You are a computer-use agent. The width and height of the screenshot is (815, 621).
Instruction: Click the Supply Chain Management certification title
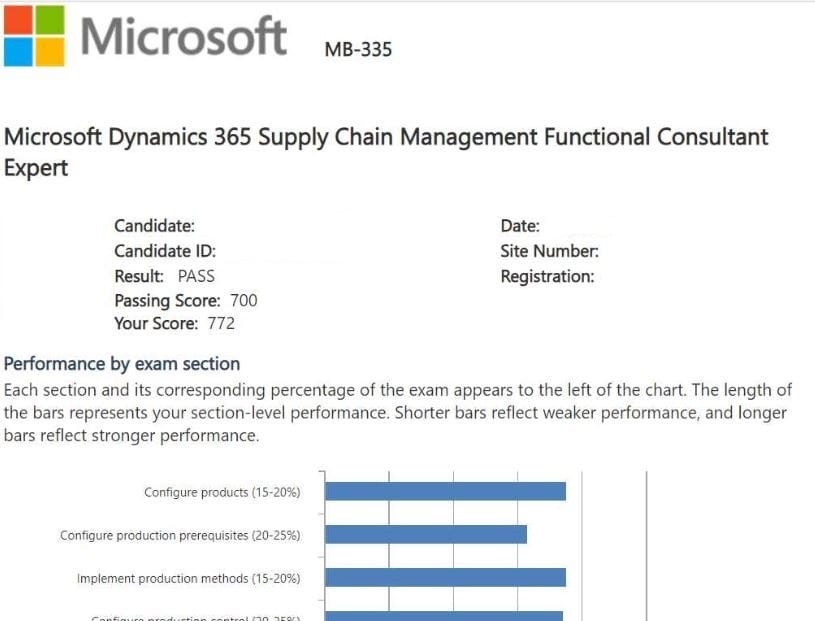[x=386, y=151]
